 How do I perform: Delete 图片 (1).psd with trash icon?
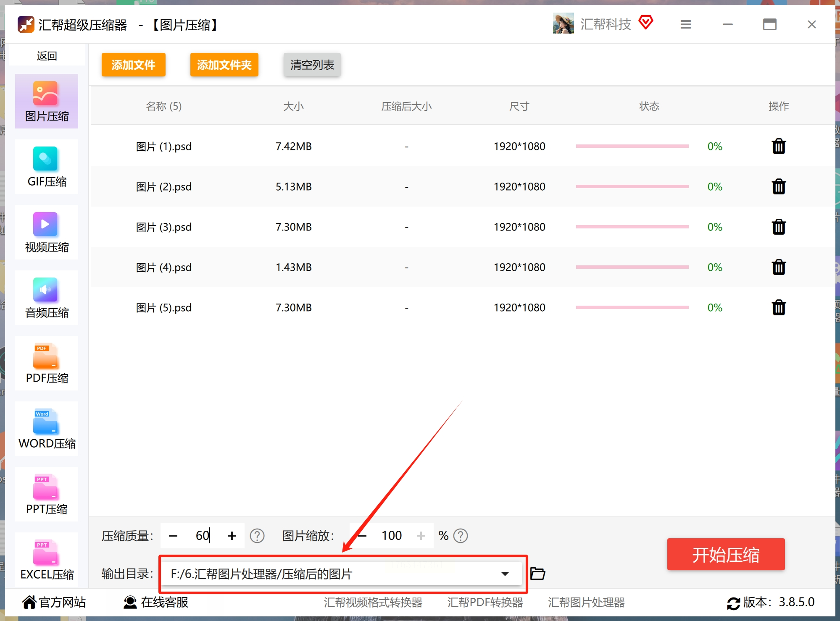click(x=778, y=147)
